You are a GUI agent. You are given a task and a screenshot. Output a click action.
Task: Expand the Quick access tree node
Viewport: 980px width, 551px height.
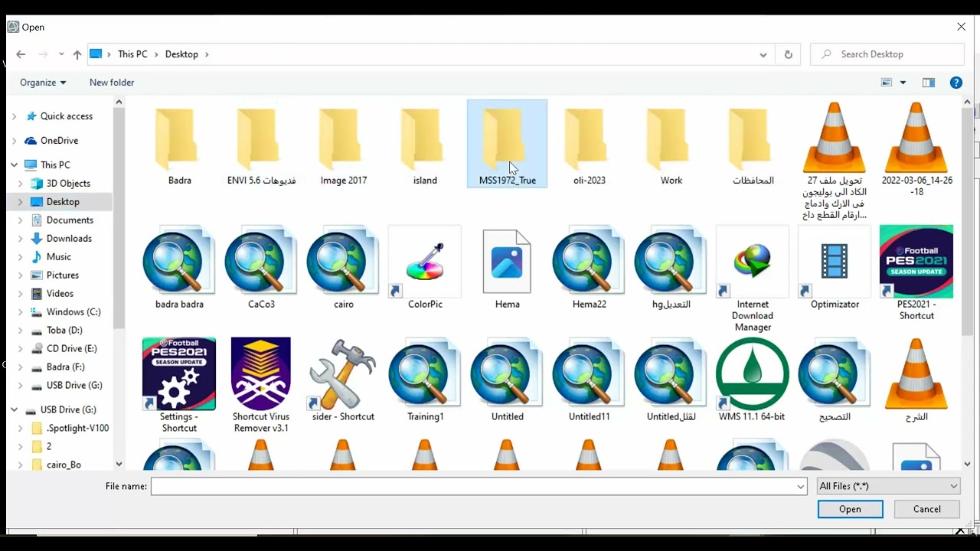(x=14, y=116)
